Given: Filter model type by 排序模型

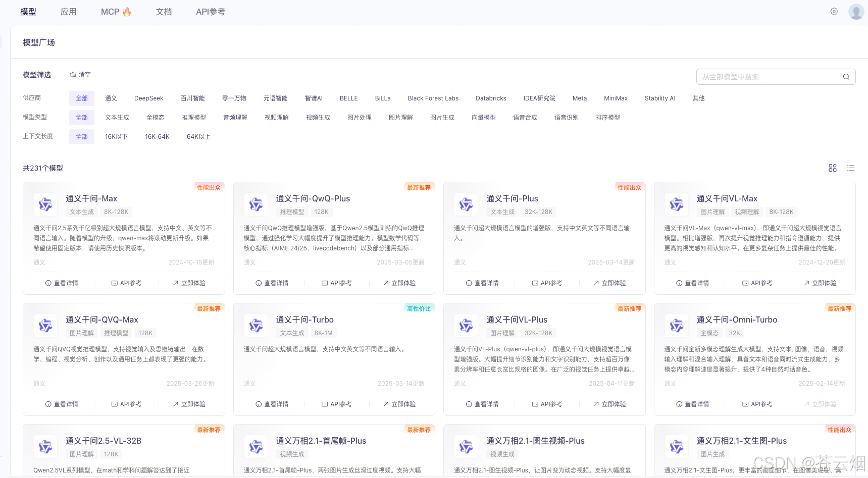Looking at the screenshot, I should 608,118.
